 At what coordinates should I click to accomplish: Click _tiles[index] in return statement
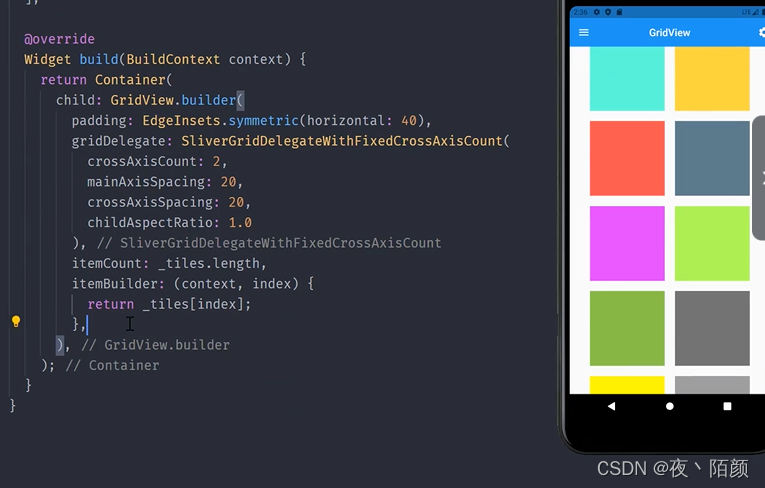pyautogui.click(x=193, y=305)
